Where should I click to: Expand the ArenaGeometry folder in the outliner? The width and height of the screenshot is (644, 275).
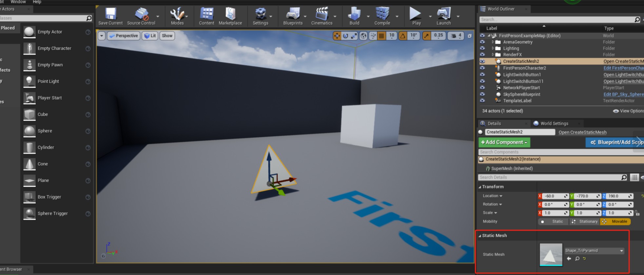tap(493, 42)
